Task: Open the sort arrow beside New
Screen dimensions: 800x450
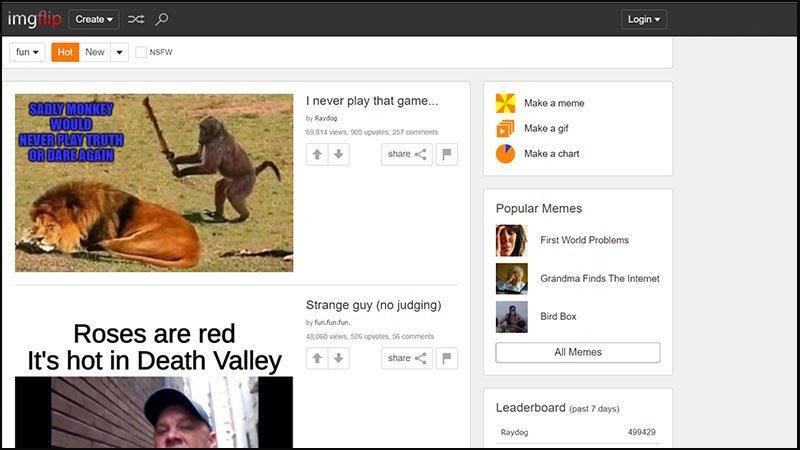Action: tap(119, 52)
